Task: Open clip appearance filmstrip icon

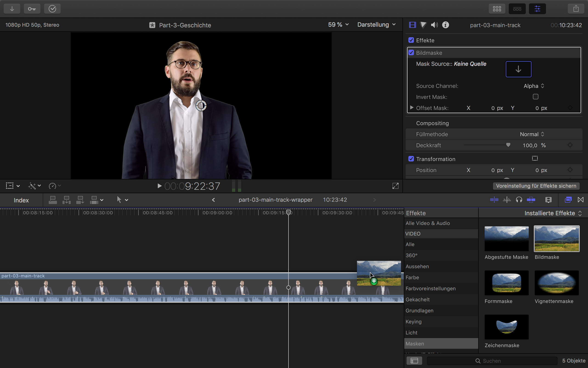Action: click(548, 200)
